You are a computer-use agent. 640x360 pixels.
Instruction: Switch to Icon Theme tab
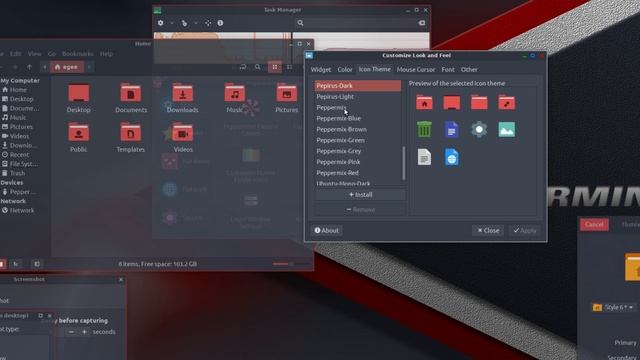(374, 69)
